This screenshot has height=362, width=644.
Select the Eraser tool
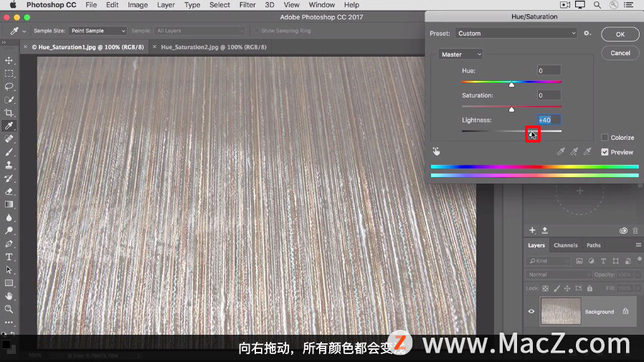tap(9, 191)
